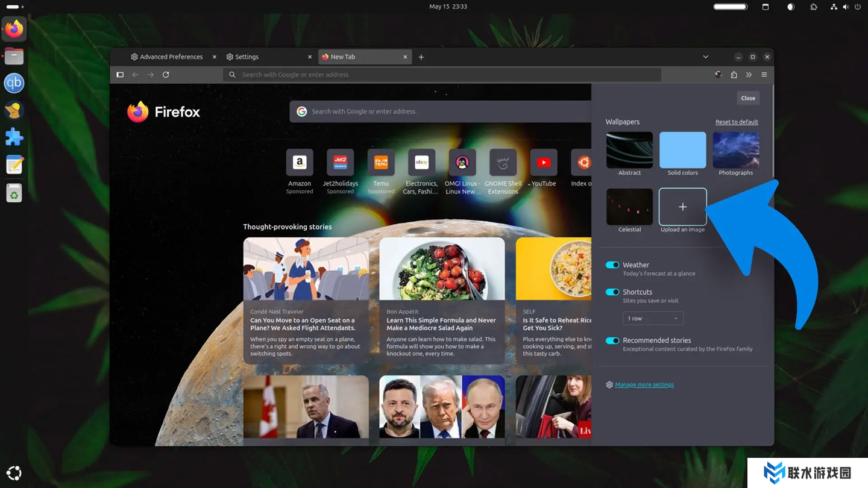The width and height of the screenshot is (868, 488).
Task: Launch qBittorrent from the Ubuntu dock
Action: pos(14,83)
